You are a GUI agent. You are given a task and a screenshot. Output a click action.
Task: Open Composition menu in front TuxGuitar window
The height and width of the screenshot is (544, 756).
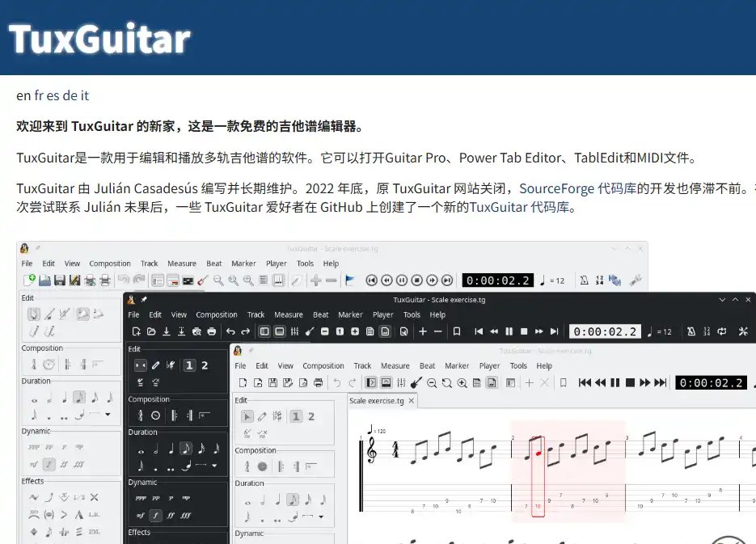(x=323, y=365)
